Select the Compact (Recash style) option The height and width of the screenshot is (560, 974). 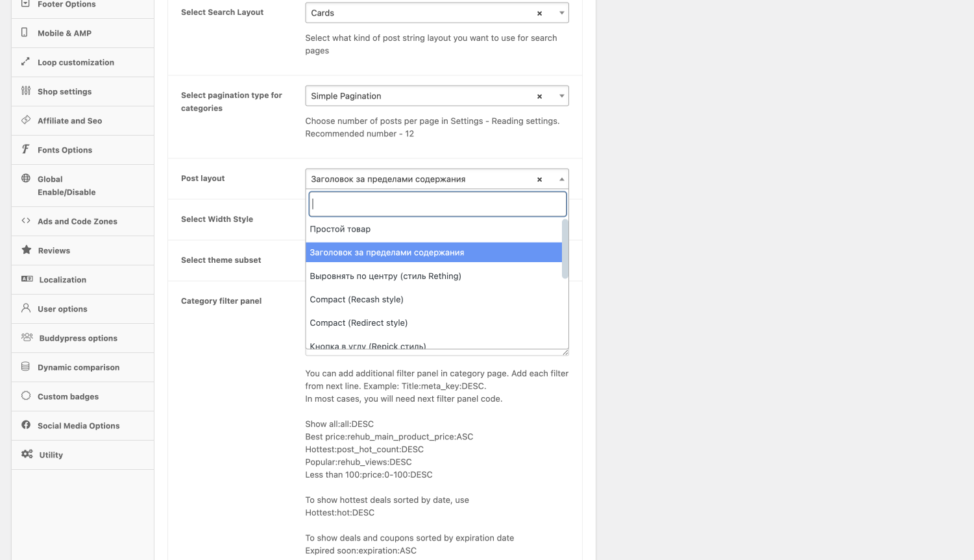(x=356, y=299)
